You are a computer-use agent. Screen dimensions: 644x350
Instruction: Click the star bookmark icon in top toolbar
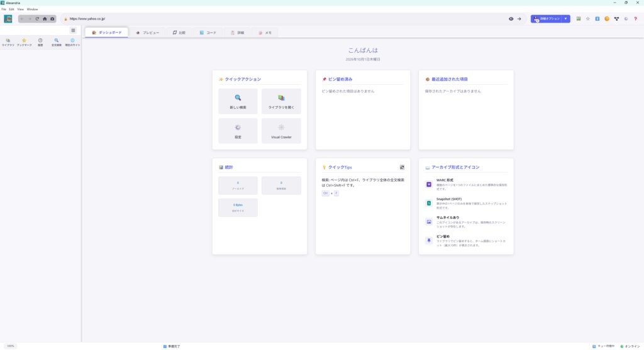click(588, 19)
